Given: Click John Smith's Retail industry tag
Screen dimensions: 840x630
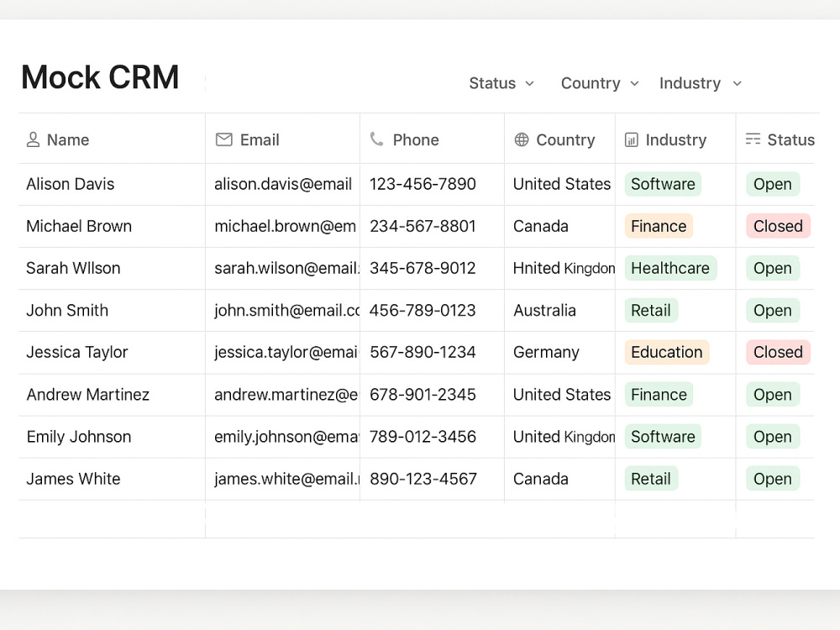Looking at the screenshot, I should tap(651, 310).
